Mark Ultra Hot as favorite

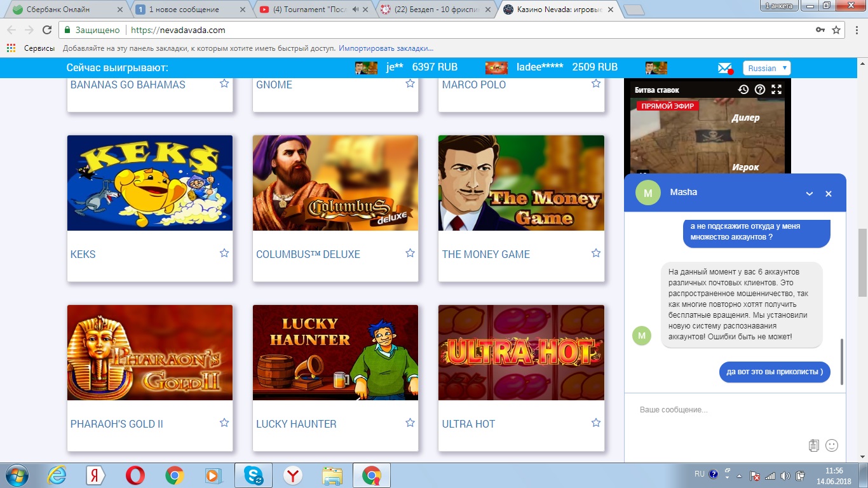tap(595, 423)
